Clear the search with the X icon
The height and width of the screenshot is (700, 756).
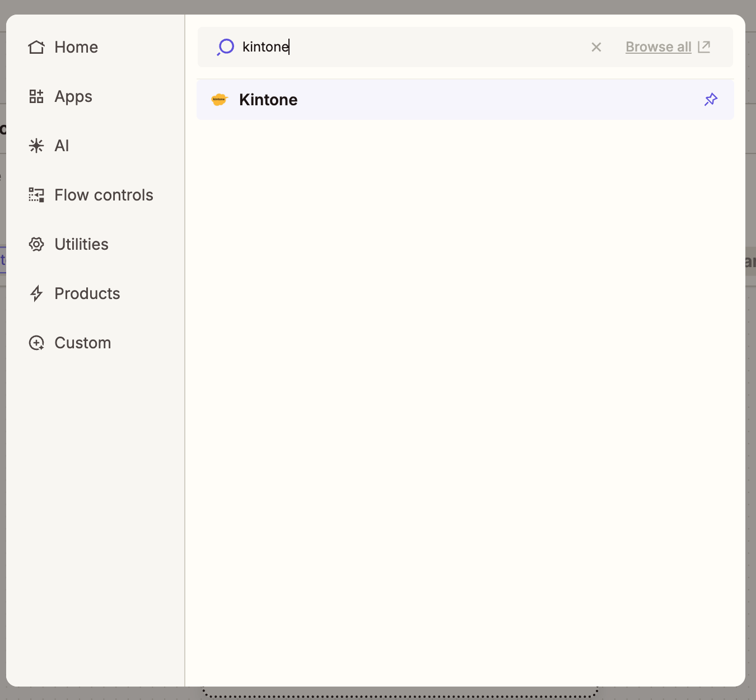coord(596,47)
